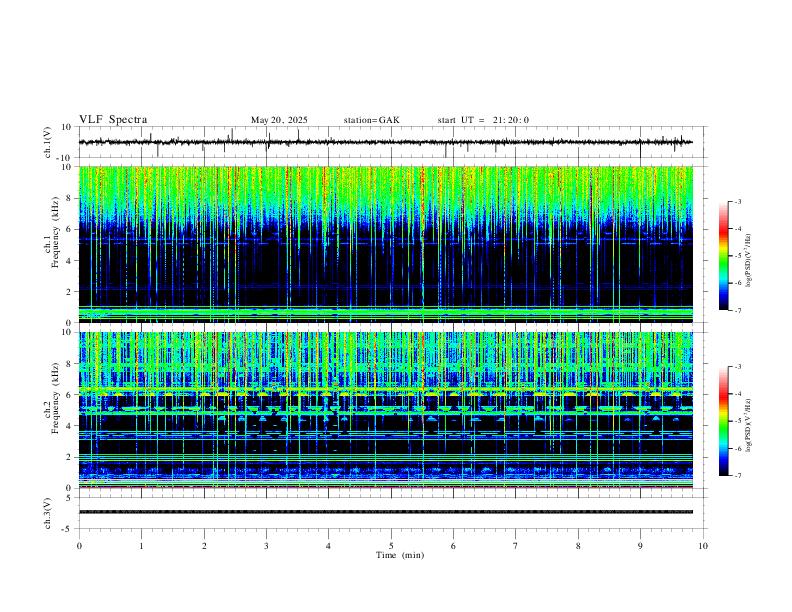Click the ch.2 spectrogram panel
Image resolution: width=792 pixels, height=612 pixels.
click(386, 410)
